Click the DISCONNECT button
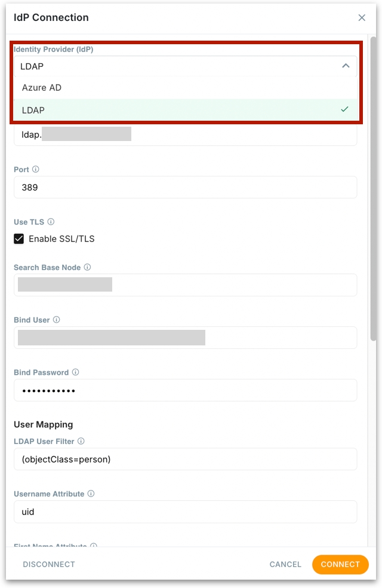Image resolution: width=382 pixels, height=588 pixels. (49, 564)
